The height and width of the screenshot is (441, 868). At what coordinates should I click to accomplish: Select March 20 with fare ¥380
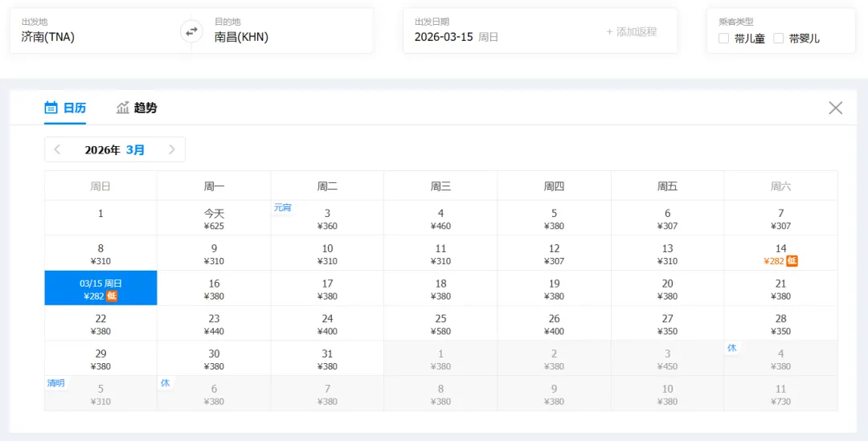(x=668, y=288)
